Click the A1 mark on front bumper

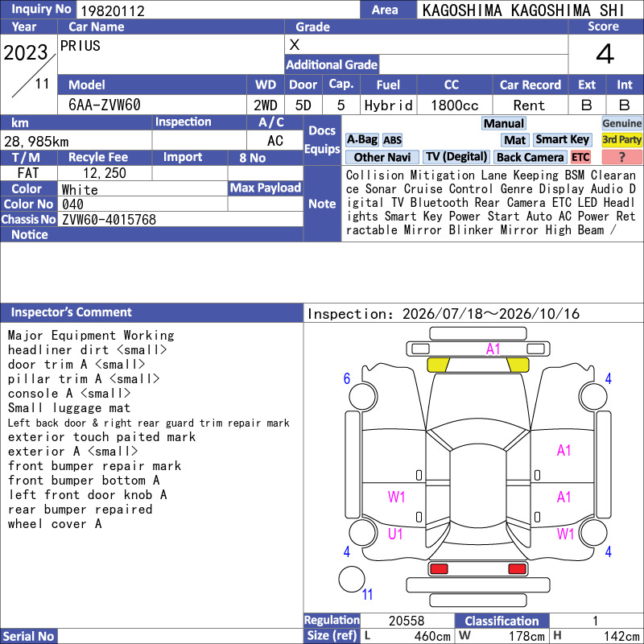point(493,349)
